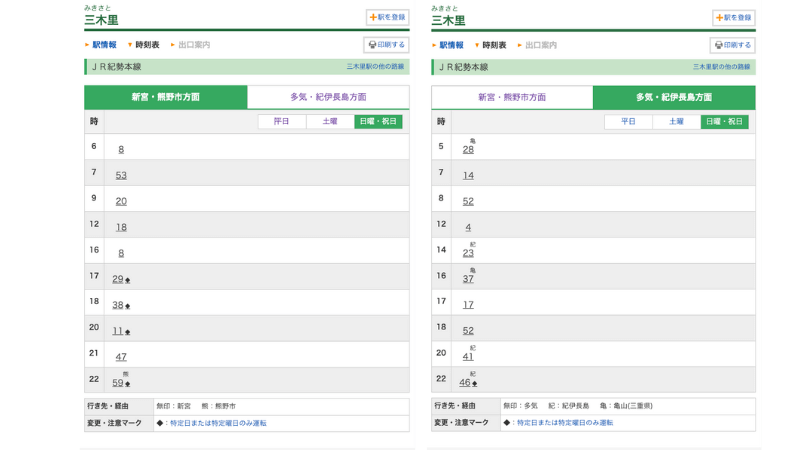
Task: Select 多気・紀伊長島方面 tab in left panel
Action: 328,97
